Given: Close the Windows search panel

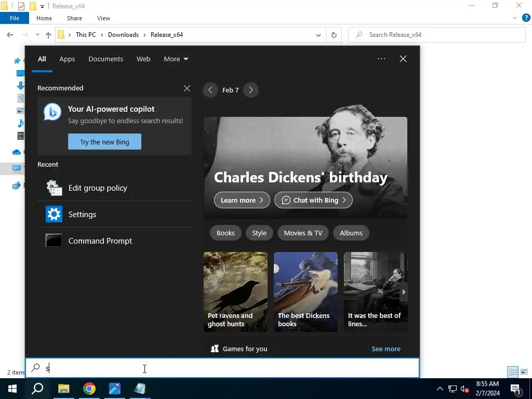Looking at the screenshot, I should click(403, 59).
